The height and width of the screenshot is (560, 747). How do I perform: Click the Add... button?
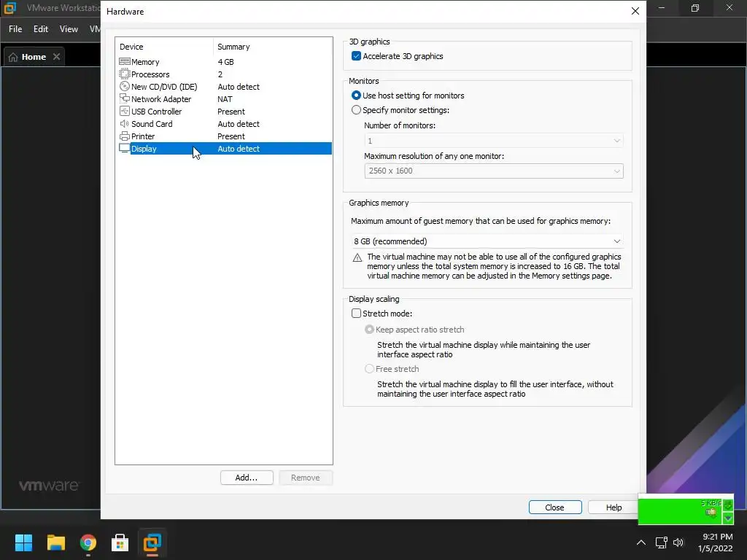pos(247,478)
